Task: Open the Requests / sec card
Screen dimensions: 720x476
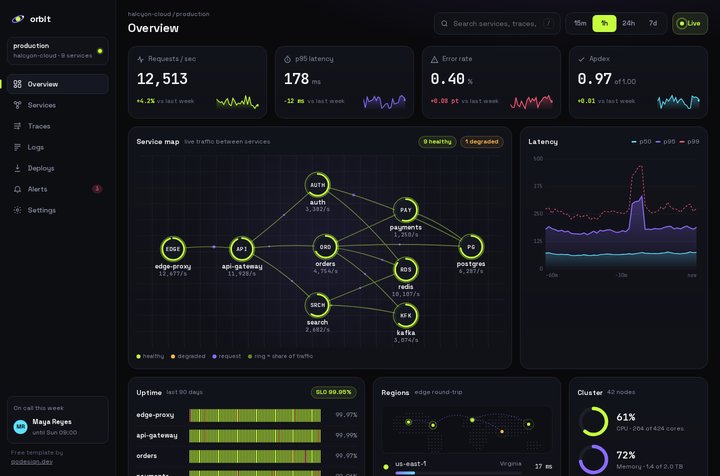Action: click(x=197, y=82)
